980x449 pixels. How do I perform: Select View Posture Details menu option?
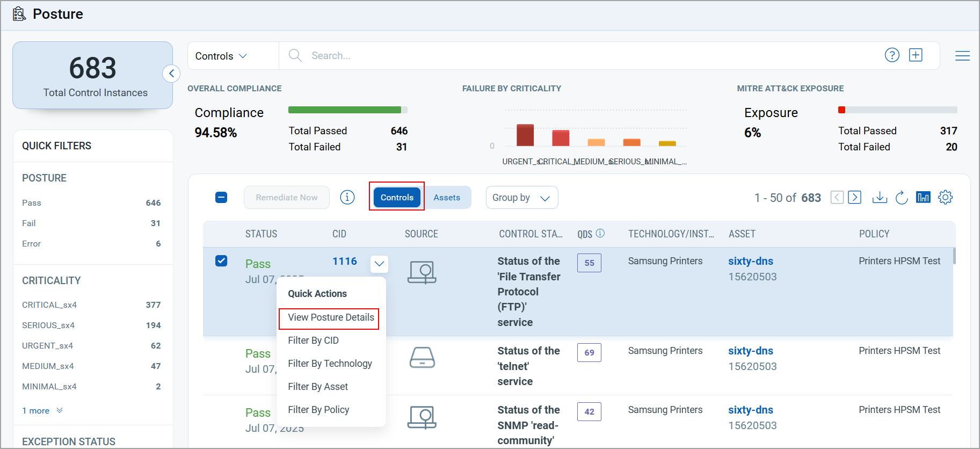330,317
